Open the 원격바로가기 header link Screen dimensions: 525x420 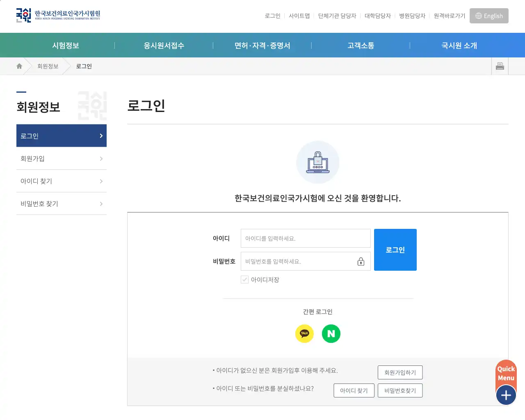[x=450, y=16]
